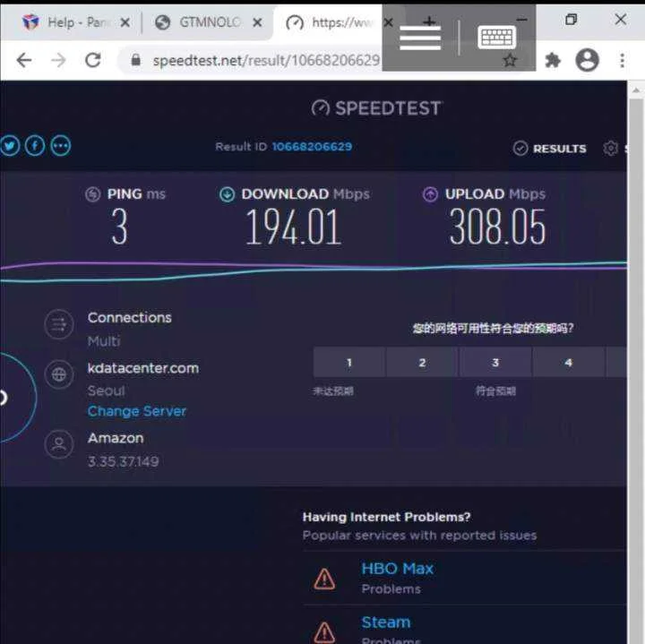Screen dimensions: 645x644
Task: Click the Steam warning icon
Action: (324, 632)
